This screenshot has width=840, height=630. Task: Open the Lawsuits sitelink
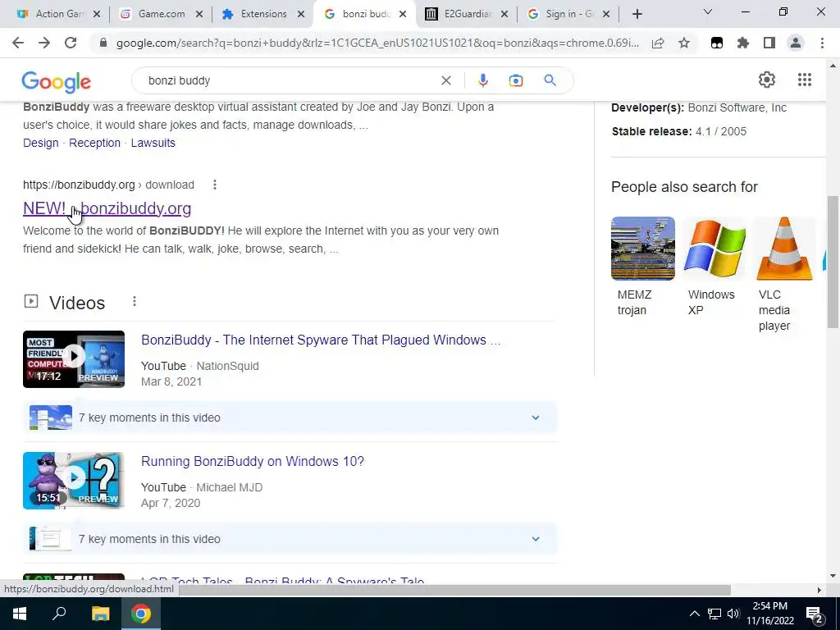pos(153,143)
